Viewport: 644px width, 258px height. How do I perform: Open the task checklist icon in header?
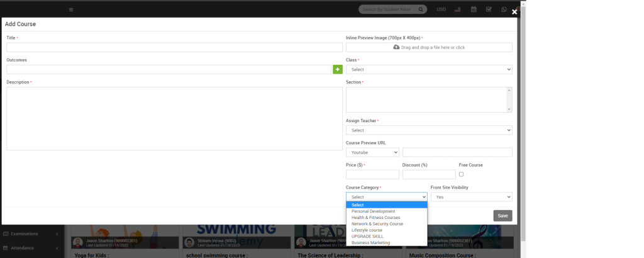[489, 9]
